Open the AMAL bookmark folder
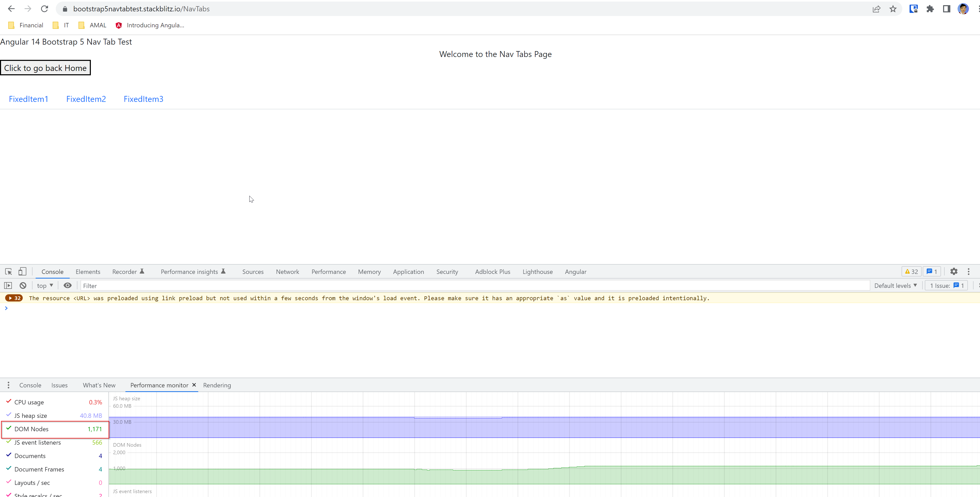This screenshot has width=980, height=497. 92,25
